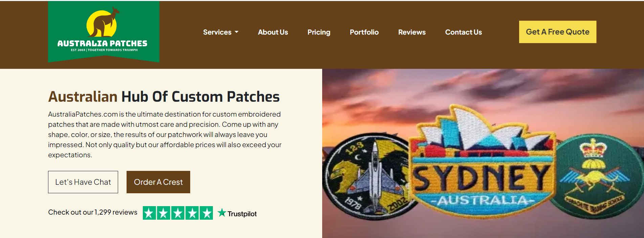This screenshot has width=644, height=238.
Task: Expand the Services dropdown arrow
Action: point(237,32)
